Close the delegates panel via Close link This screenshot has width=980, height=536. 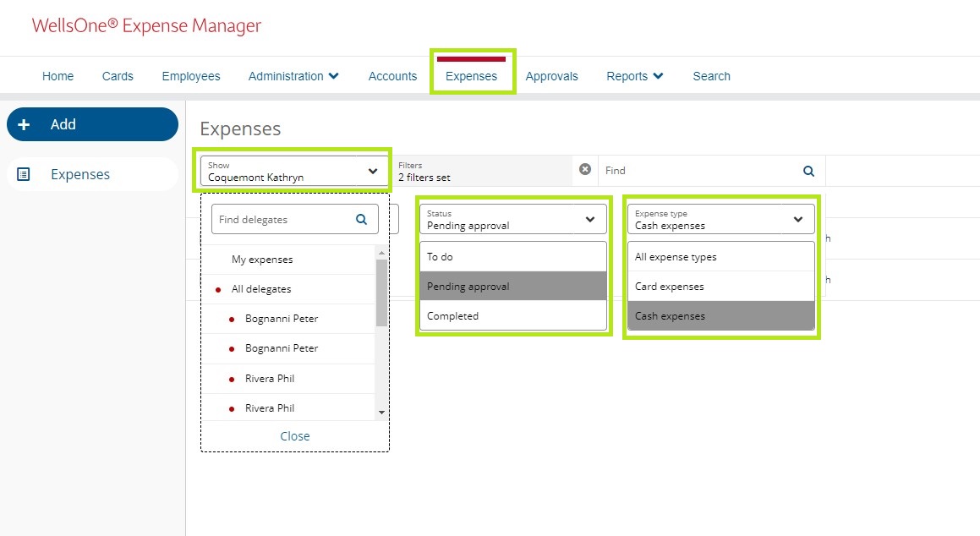coord(295,436)
